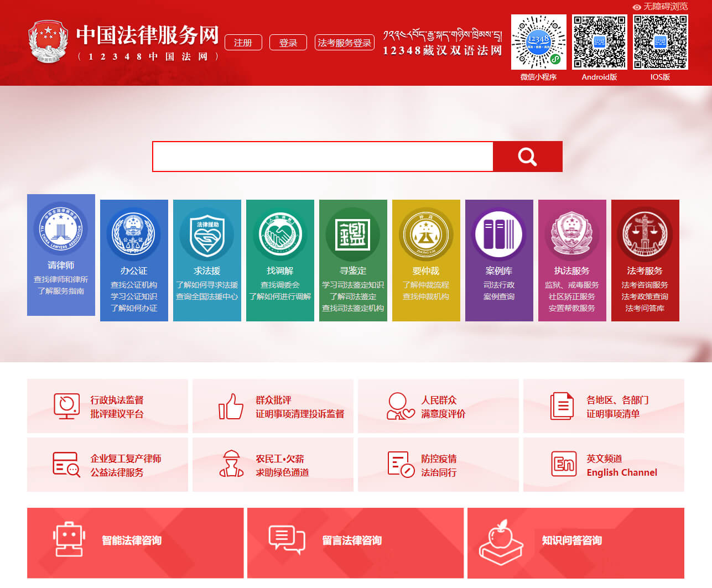This screenshot has width=712, height=588.
Task: Open the bar exam scales icon 法考服务
Action: point(645,234)
